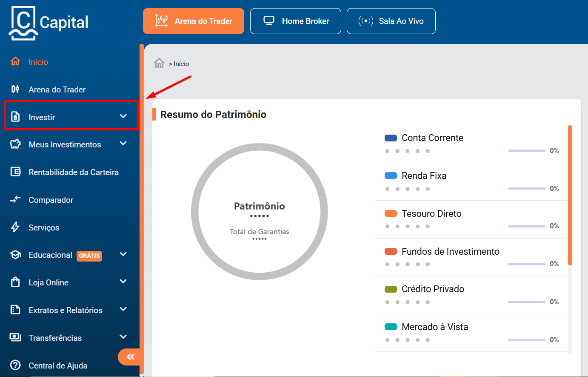Click the Crédito Privado label
The height and width of the screenshot is (377, 588).
click(433, 289)
